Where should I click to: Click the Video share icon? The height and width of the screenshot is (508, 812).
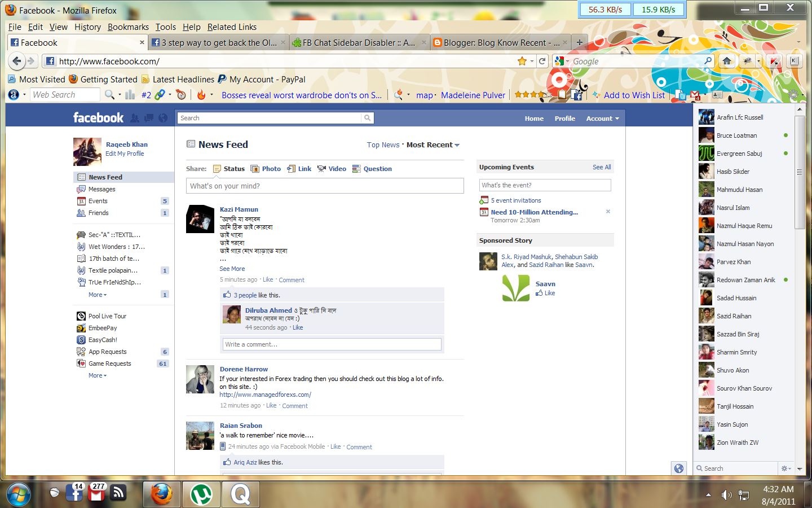[321, 168]
